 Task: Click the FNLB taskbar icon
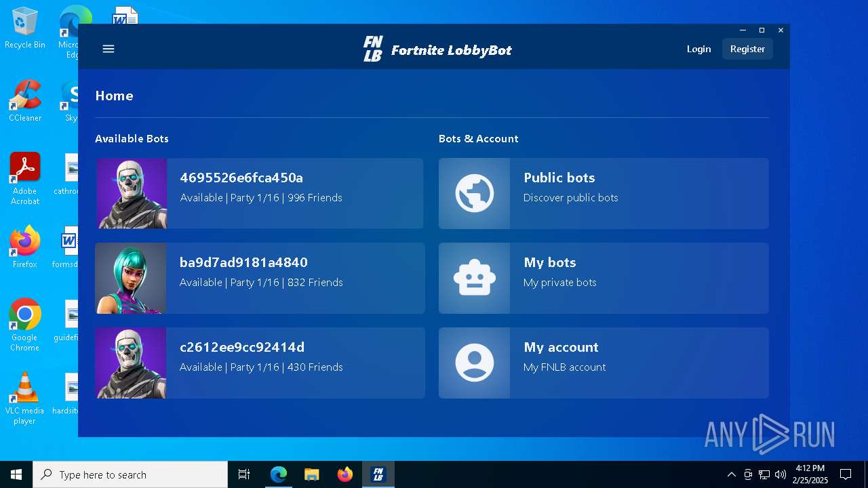(378, 474)
